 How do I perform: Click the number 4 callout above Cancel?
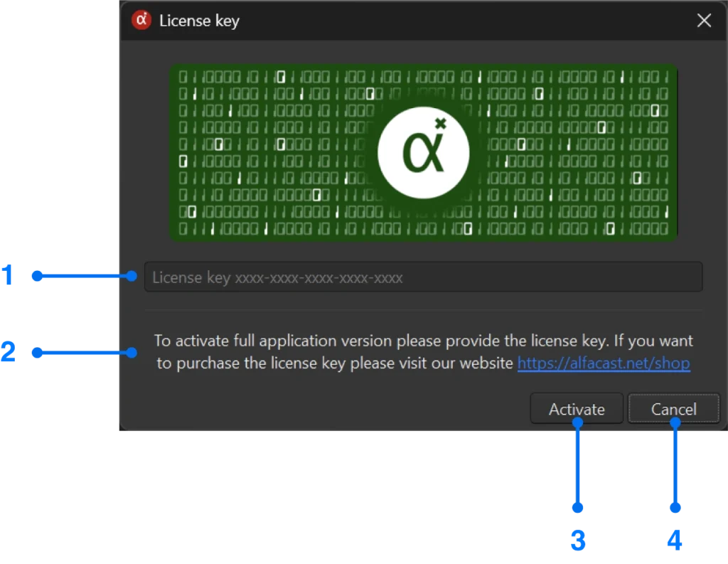click(673, 542)
